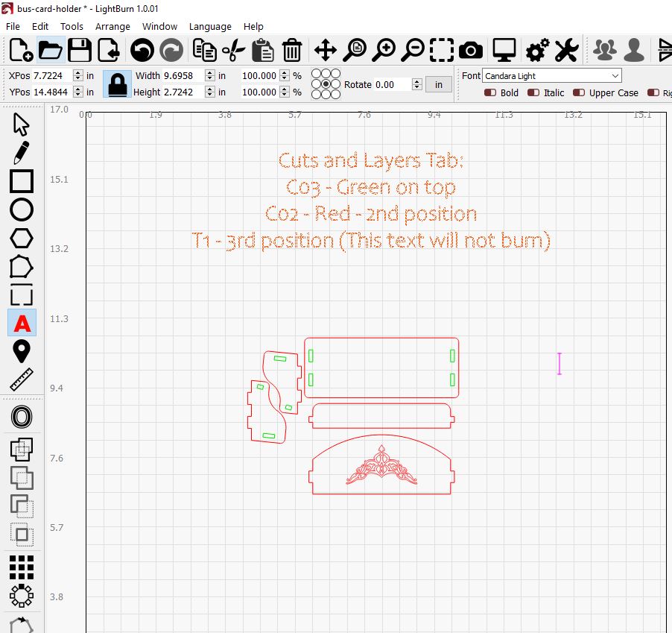Zoom to page with magnifier icon
This screenshot has height=633, width=672.
pos(355,50)
